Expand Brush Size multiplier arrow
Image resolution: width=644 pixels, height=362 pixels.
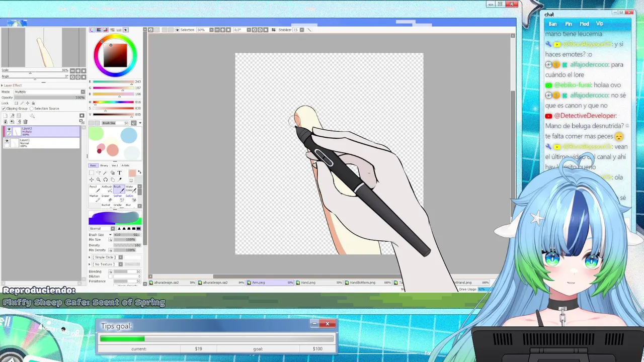110,235
